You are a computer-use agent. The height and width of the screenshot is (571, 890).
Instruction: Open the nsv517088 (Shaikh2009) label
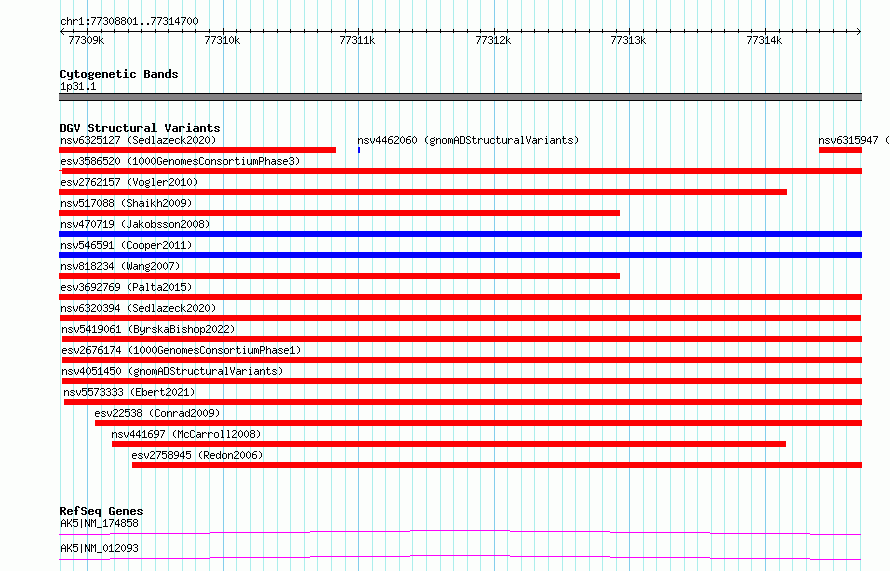(126, 203)
